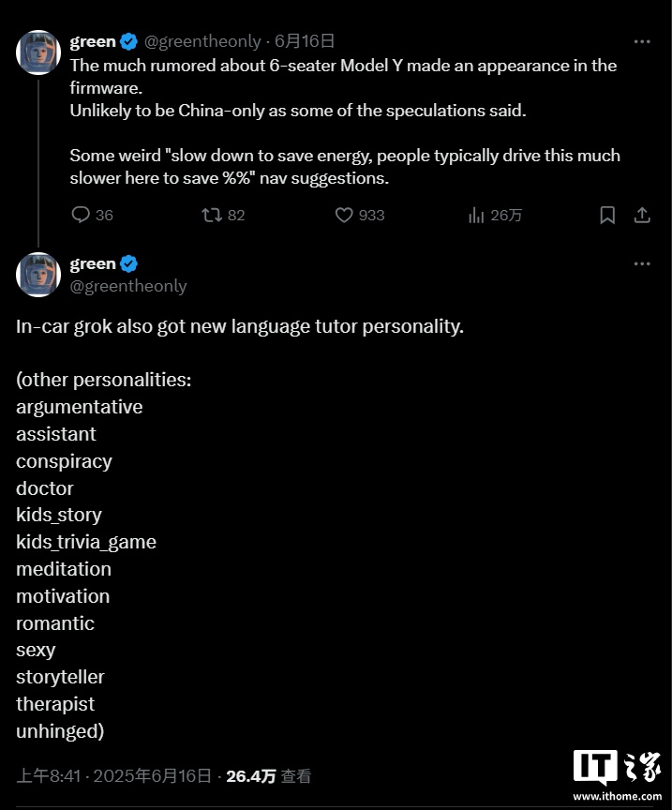Image resolution: width=672 pixels, height=810 pixels.
Task: Bookmark the first tweet
Action: tap(607, 215)
